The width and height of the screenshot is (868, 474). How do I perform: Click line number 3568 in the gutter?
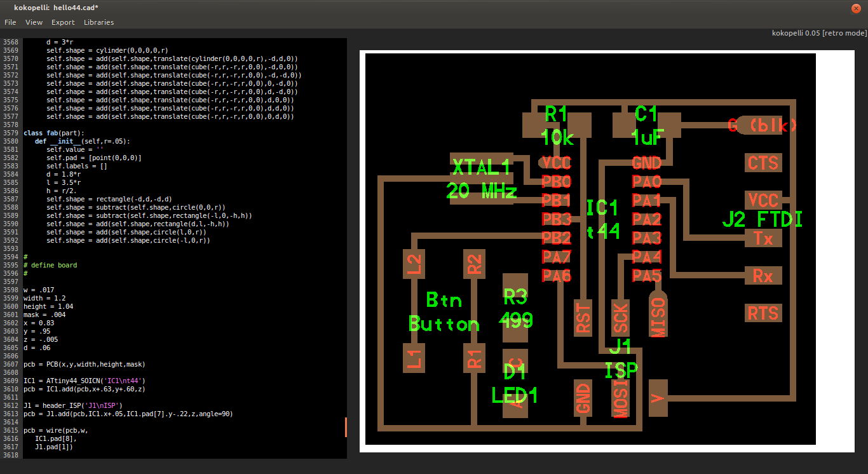(x=11, y=42)
